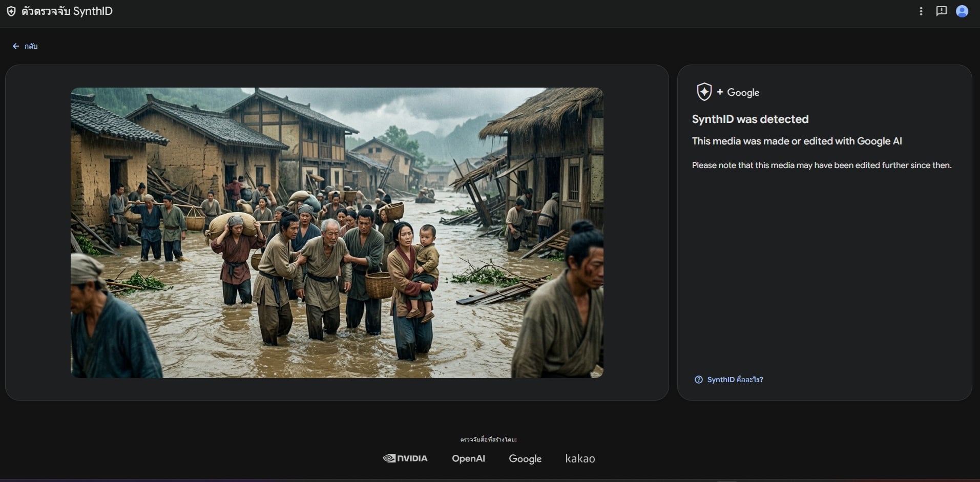Click the 'ตรวจจับสื่อที่สร้างโดย:' footer caption
The height and width of the screenshot is (482, 980).
pos(489,439)
